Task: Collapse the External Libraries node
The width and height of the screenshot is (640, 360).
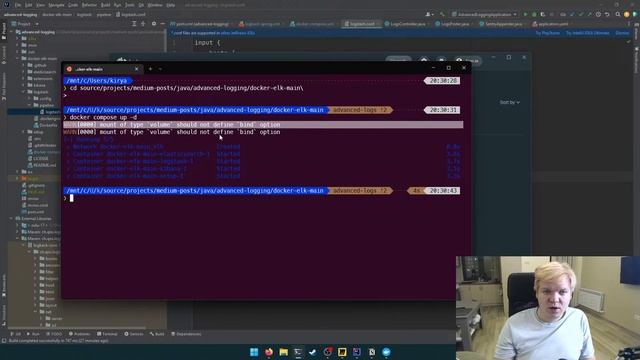Action: point(11,218)
